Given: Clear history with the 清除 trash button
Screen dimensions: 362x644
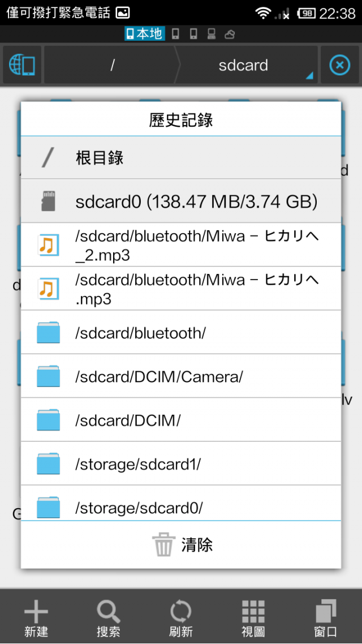Looking at the screenshot, I should click(x=181, y=544).
